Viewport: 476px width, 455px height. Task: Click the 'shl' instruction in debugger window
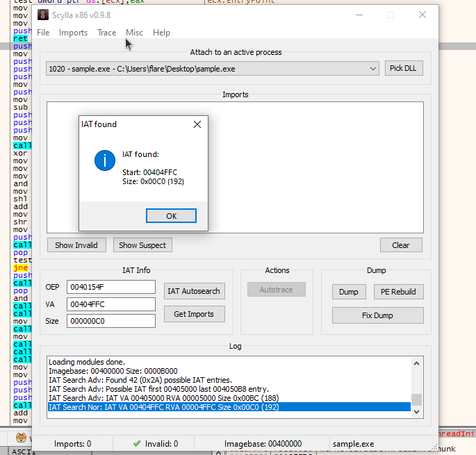(20, 199)
